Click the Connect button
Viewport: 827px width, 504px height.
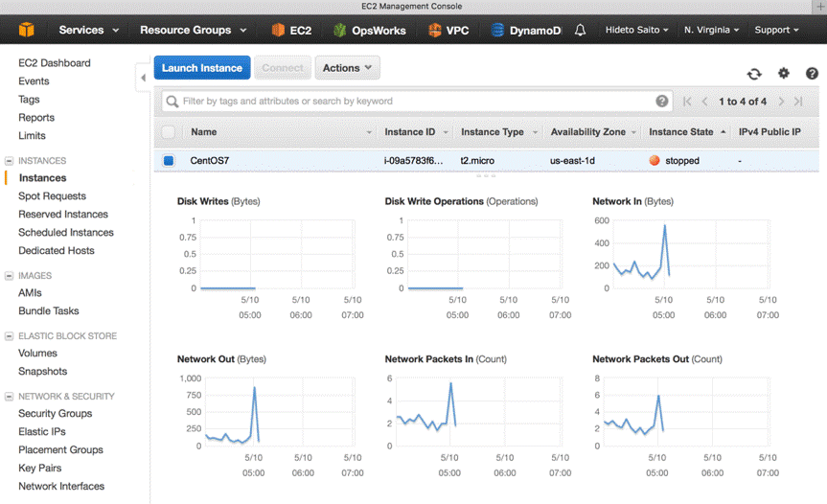click(283, 68)
